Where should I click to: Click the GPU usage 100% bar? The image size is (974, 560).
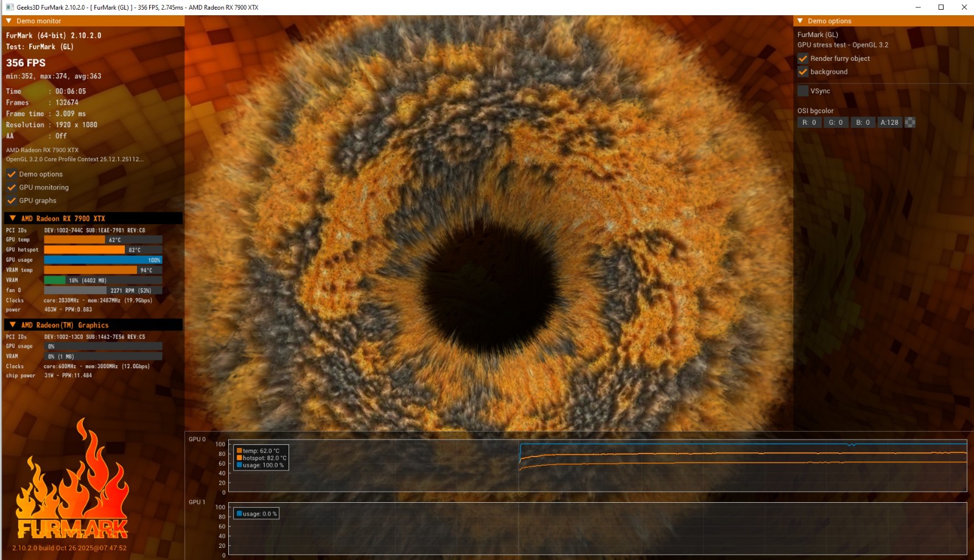(103, 260)
